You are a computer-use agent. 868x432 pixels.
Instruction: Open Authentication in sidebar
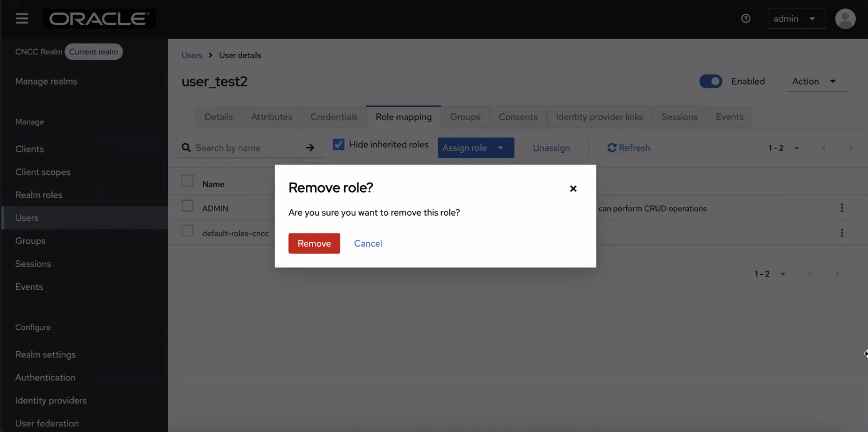(85, 377)
